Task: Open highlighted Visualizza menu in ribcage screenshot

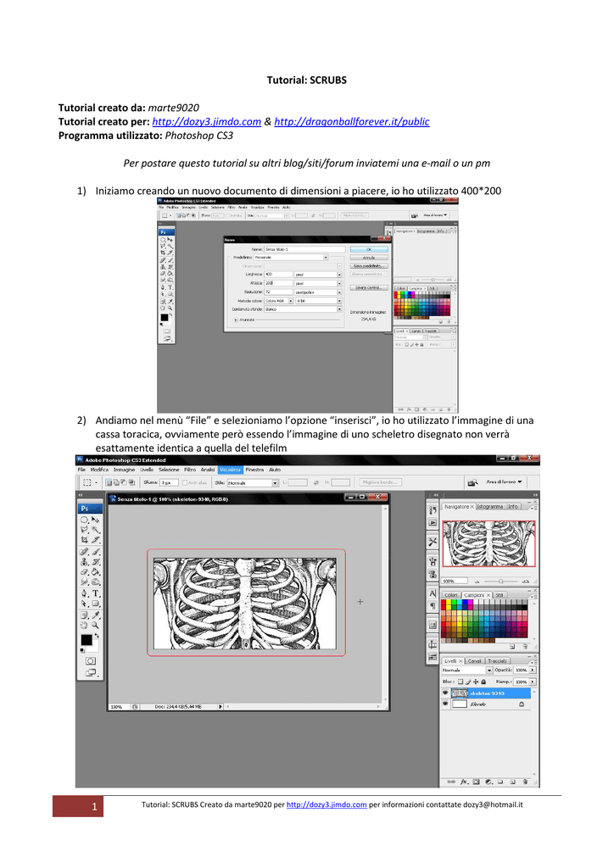Action: point(231,470)
